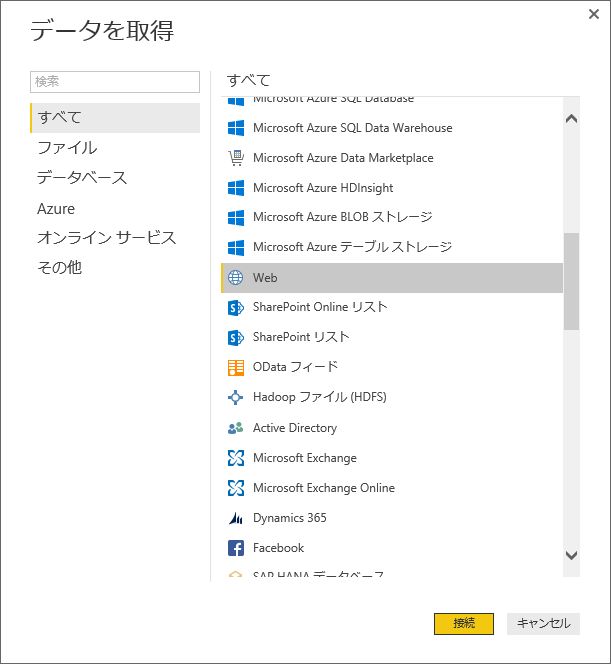Click the 検索 search field
611x664 pixels.
(x=115, y=82)
